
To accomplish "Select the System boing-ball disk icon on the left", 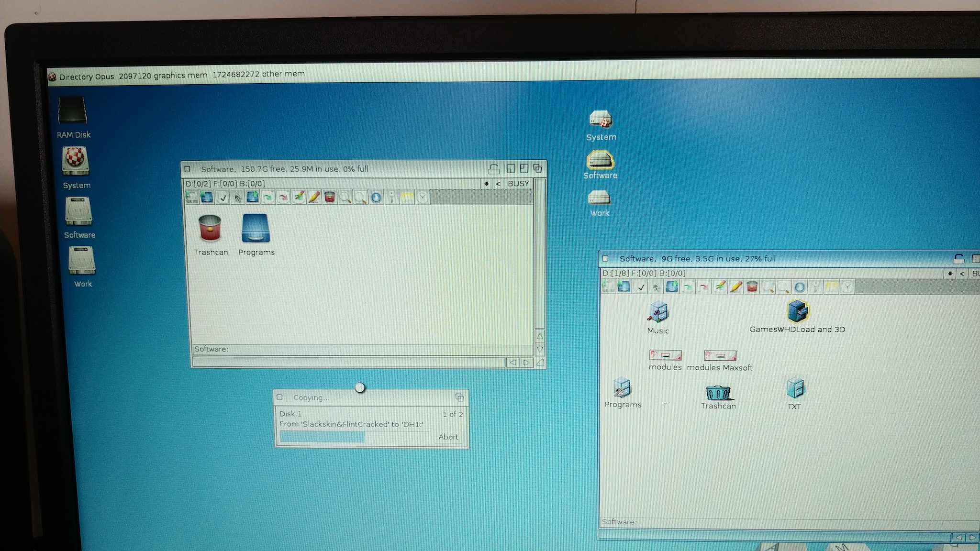I will [75, 161].
